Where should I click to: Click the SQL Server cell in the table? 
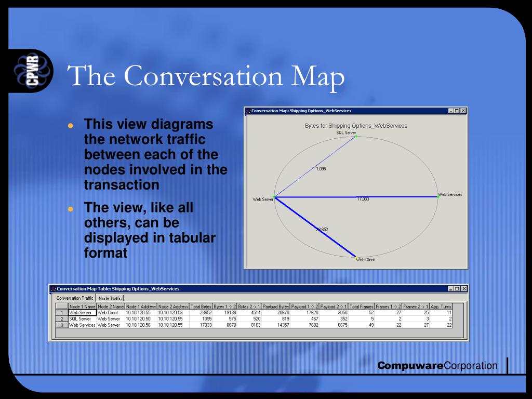click(83, 318)
